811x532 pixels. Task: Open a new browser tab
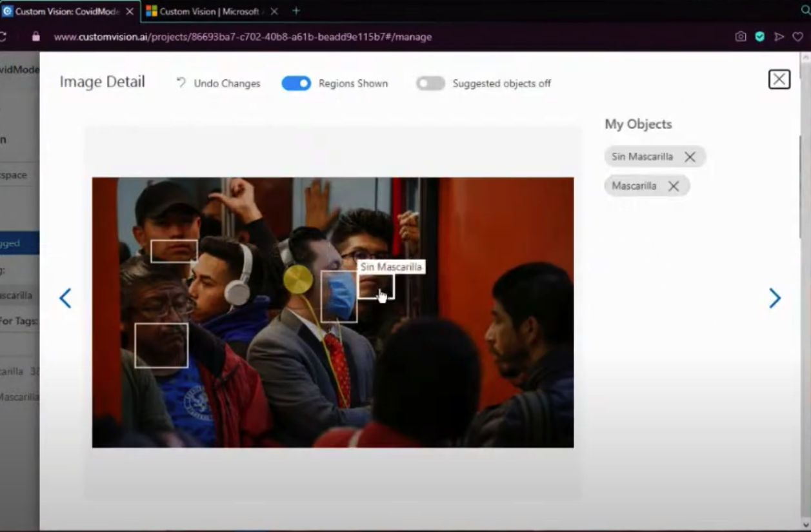(x=296, y=11)
